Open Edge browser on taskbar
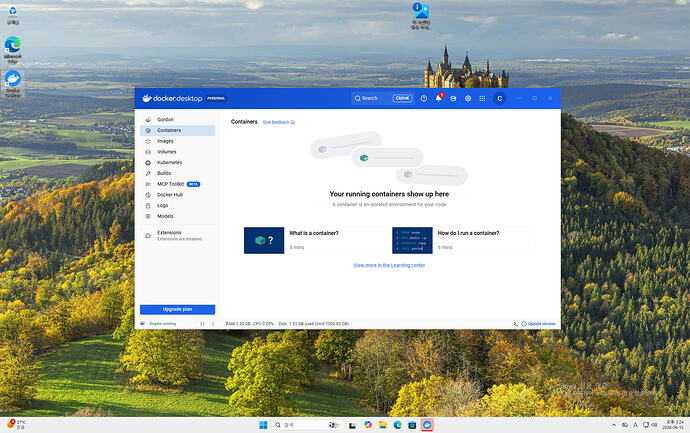This screenshot has height=433, width=690. tap(397, 425)
